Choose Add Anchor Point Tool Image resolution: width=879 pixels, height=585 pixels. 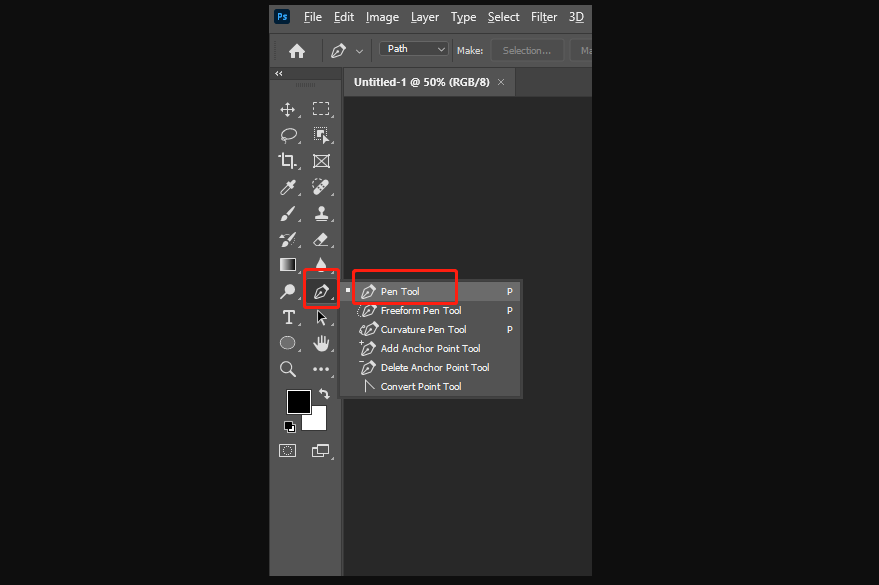(x=431, y=349)
